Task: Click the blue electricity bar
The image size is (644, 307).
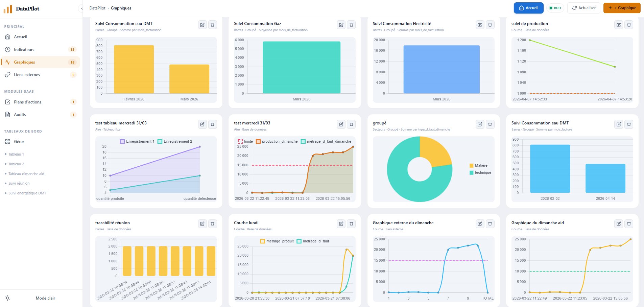Action: pos(442,69)
